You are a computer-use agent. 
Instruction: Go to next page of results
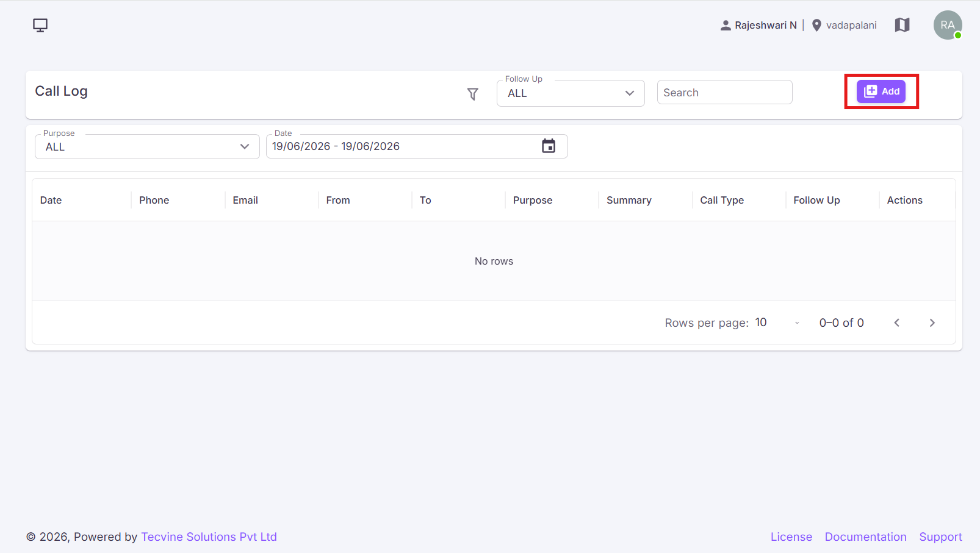click(932, 323)
